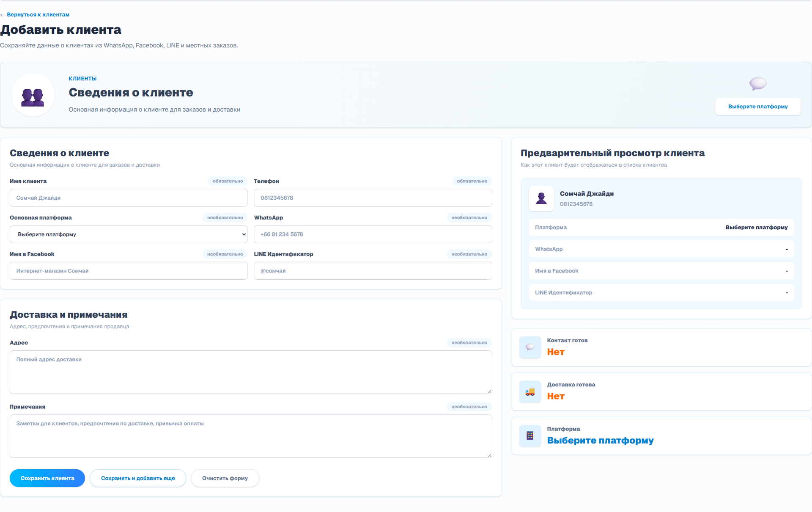The image size is (812, 512).
Task: Click the Имя в Facebook input field
Action: (x=129, y=271)
